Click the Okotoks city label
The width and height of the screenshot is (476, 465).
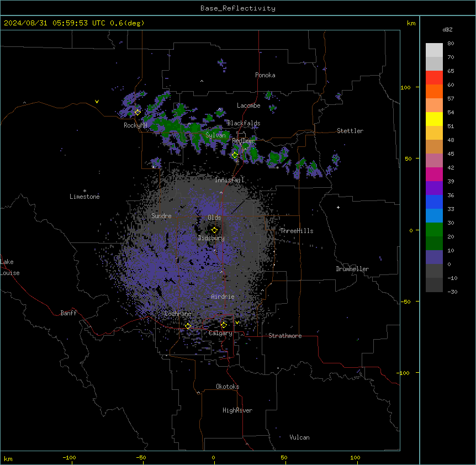tap(228, 387)
